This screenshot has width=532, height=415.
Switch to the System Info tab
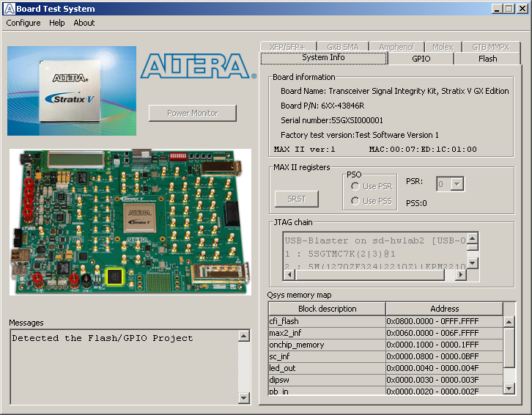[323, 58]
